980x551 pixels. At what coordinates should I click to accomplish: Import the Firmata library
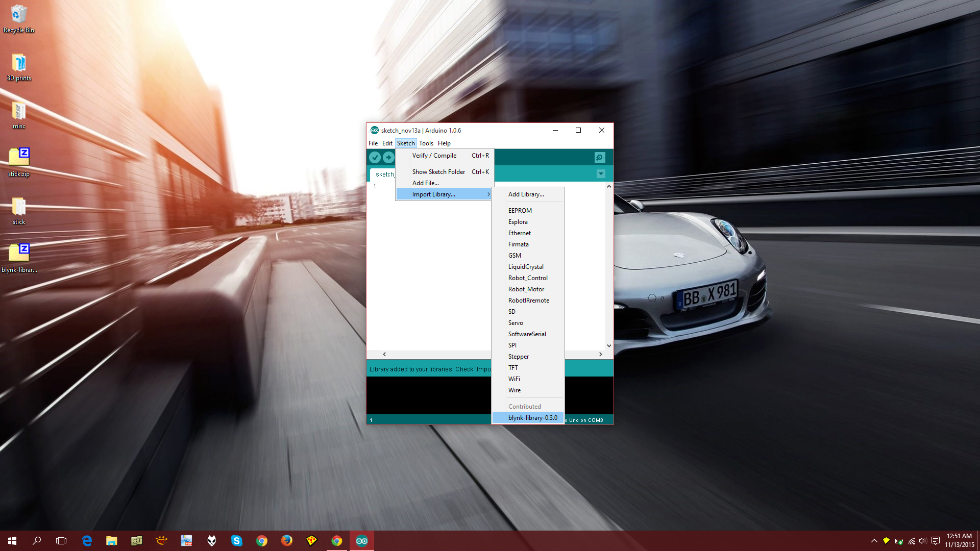[528, 244]
